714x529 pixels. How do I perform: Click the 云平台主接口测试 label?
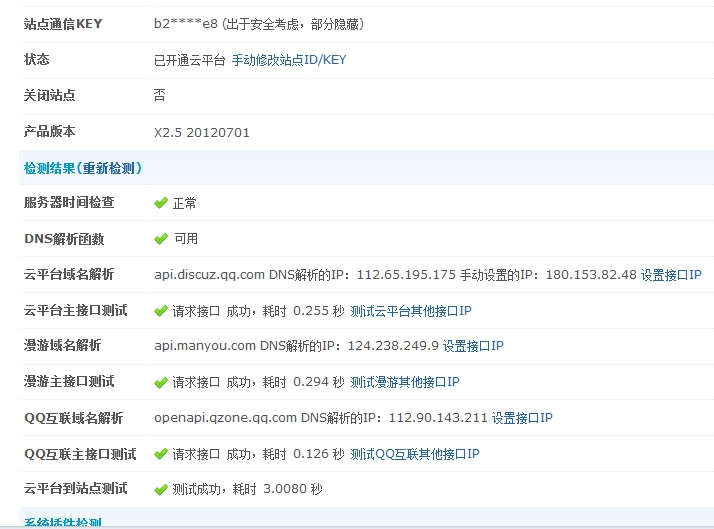click(x=75, y=310)
